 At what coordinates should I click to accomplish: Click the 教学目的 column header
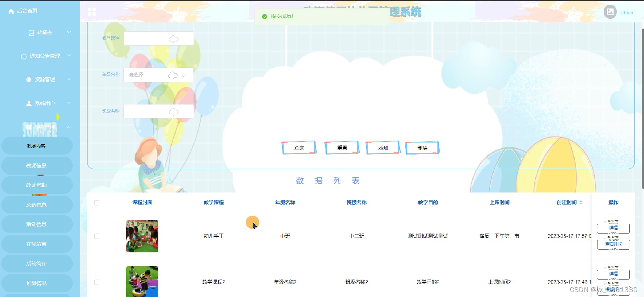pos(428,202)
